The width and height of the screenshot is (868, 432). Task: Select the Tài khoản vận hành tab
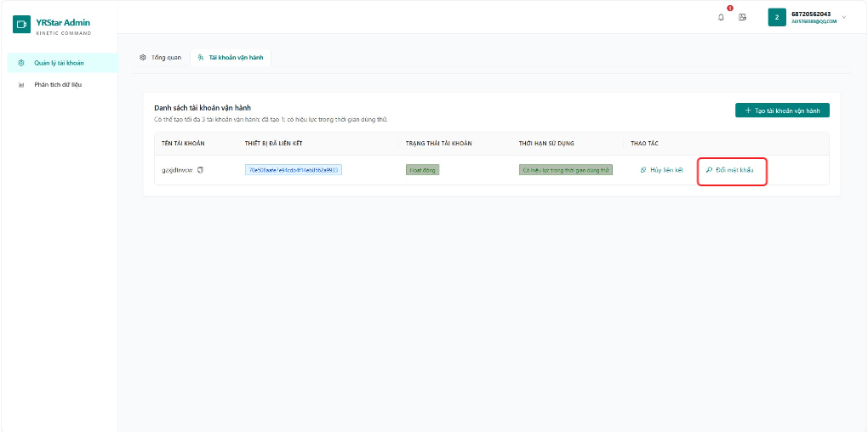(x=231, y=58)
